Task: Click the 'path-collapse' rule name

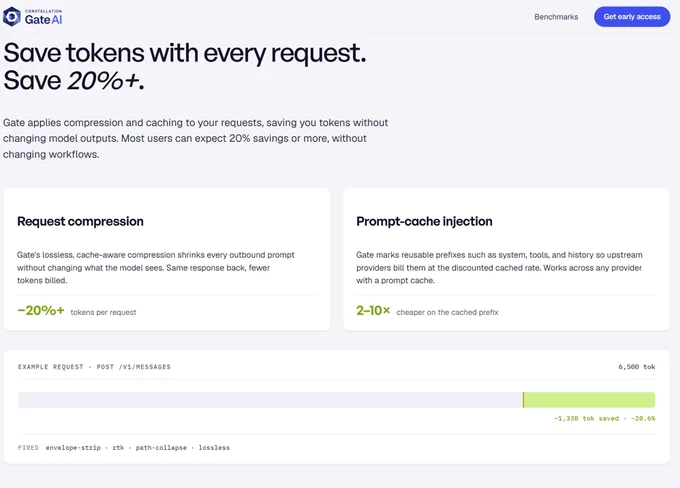Action: point(161,448)
